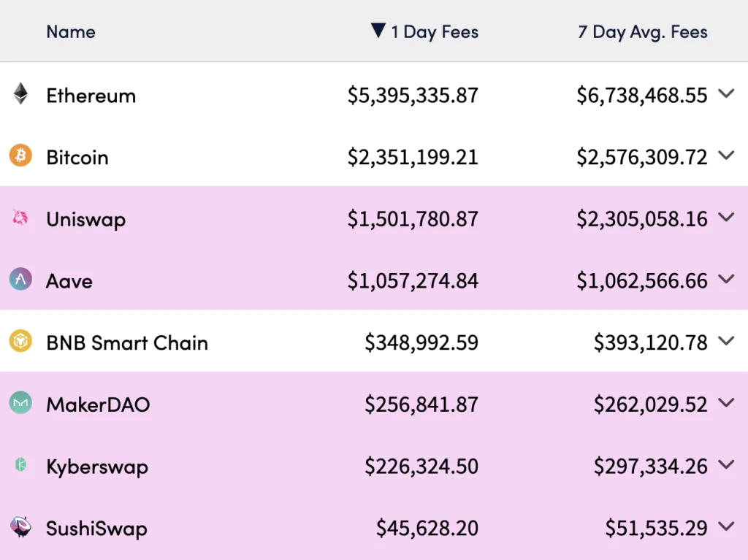Open the MakerDAO name link

(x=98, y=404)
